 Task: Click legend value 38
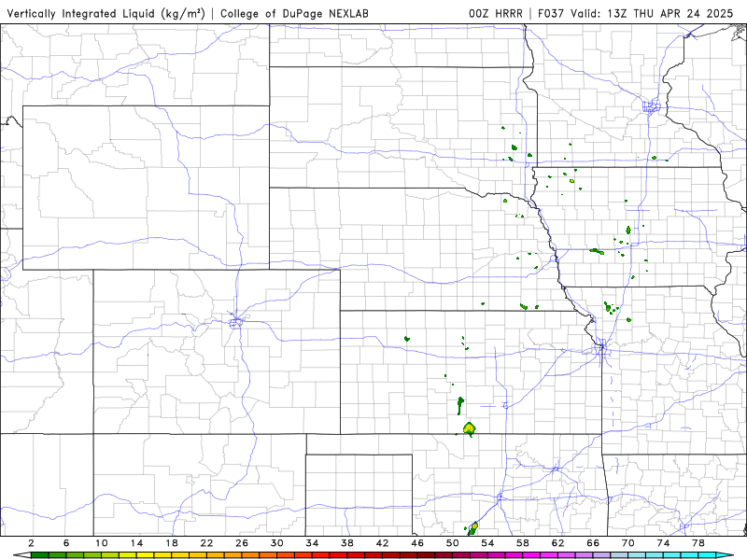tap(347, 543)
